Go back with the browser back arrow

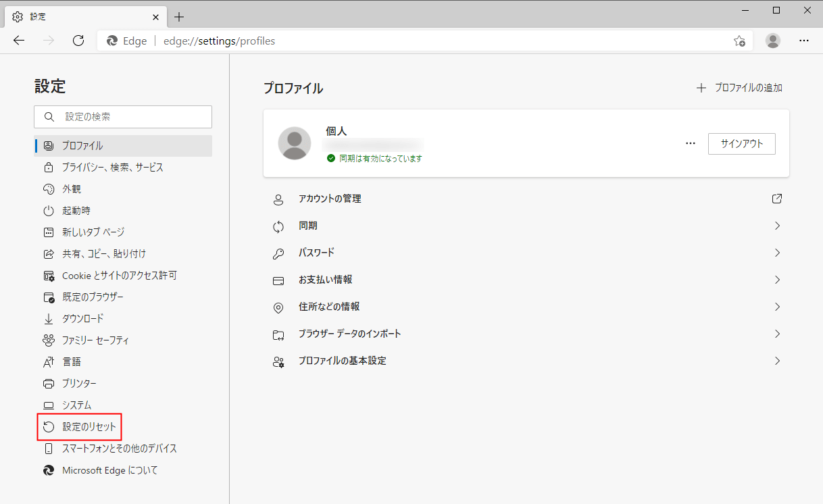19,41
